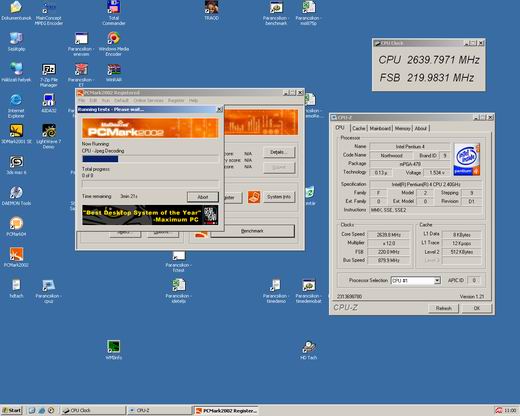The image size is (520, 416).
Task: Switch to the Memory tab in CPU-Z
Action: tap(403, 128)
